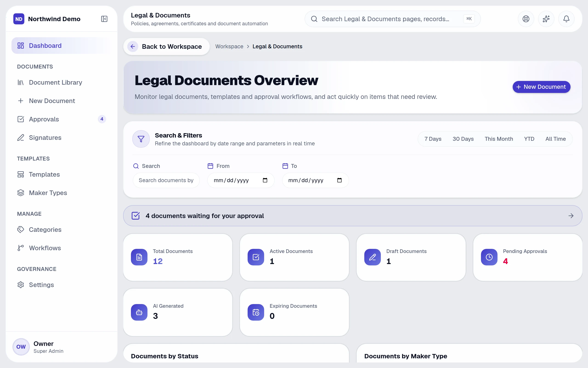
Task: Click the Back to Workspace arrow icon
Action: pyautogui.click(x=133, y=46)
